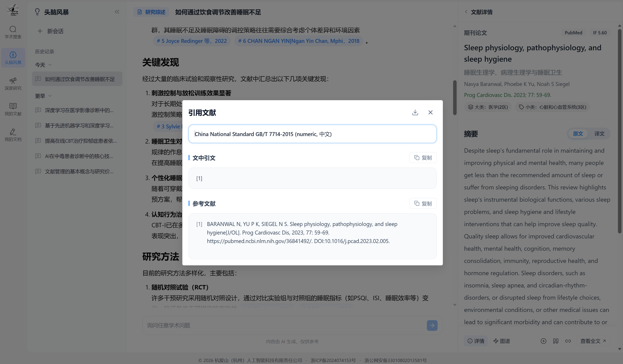623x364 pixels.
Task: Open 深度研究 in the sidebar
Action: [13, 84]
